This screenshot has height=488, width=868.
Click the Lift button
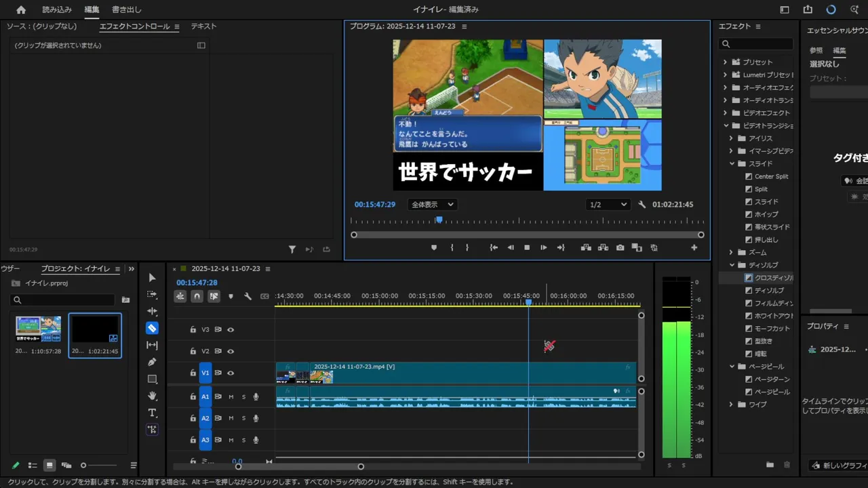coord(585,248)
